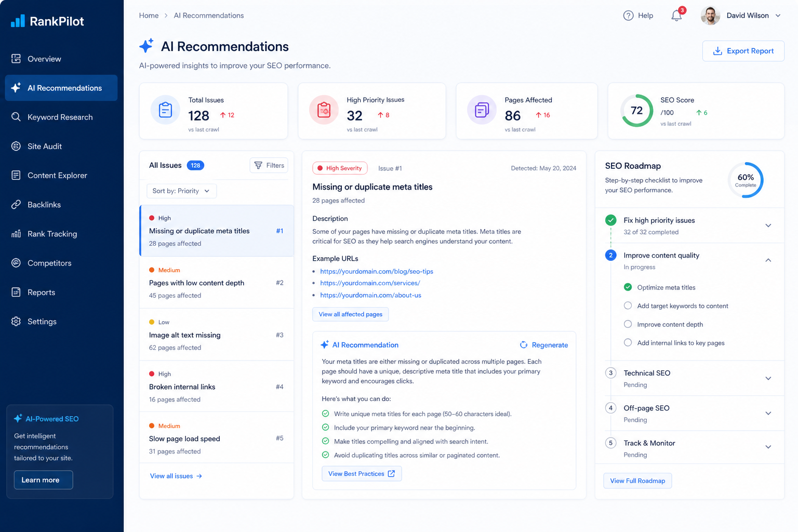Viewport: 798px width, 532px height.
Task: Click the Rank Tracking chart icon
Action: (16, 234)
